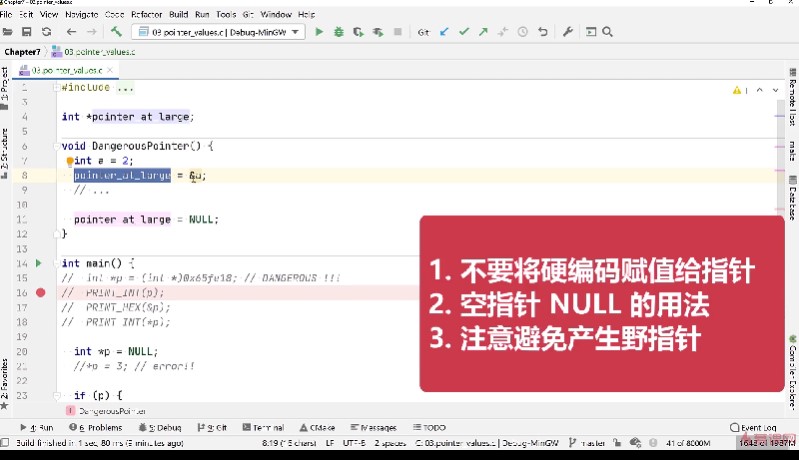The width and height of the screenshot is (799, 460).
Task: Rollback changes with undo arrow icon
Action: [542, 32]
